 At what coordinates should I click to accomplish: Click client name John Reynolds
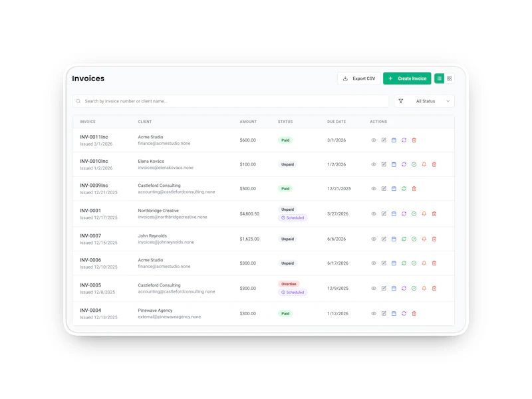coord(152,236)
